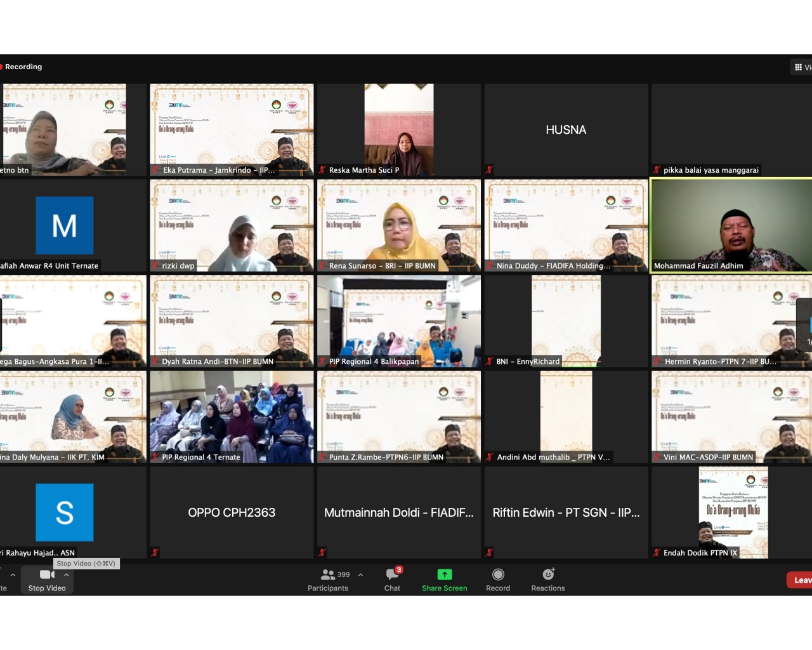The width and height of the screenshot is (812, 650).
Task: Click the muted mic icon on HUSNA tile
Action: pos(489,170)
